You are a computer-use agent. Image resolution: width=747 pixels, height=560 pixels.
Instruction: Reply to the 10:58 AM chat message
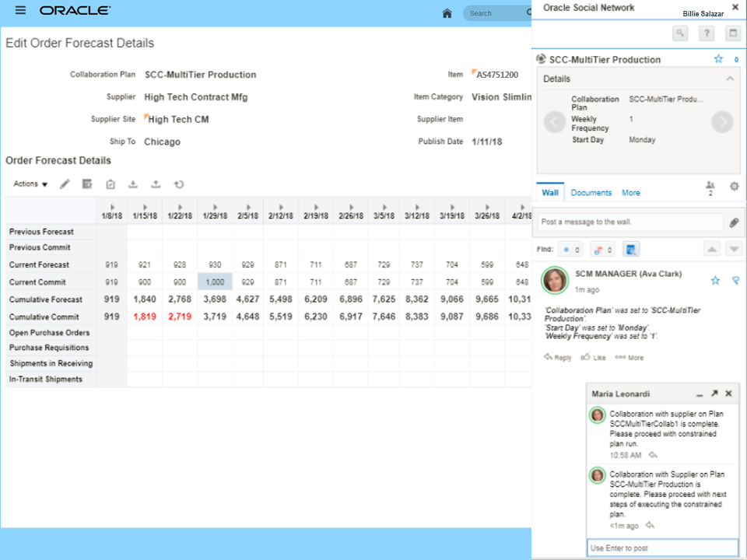(653, 455)
